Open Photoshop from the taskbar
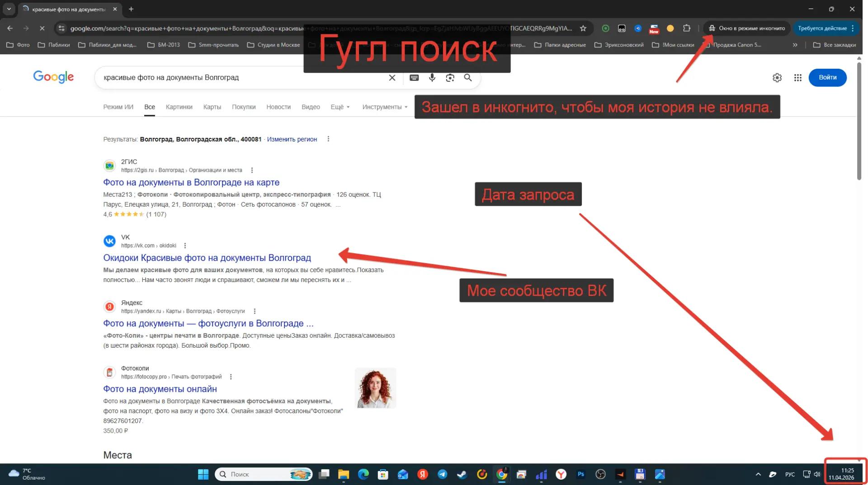This screenshot has width=868, height=485. click(x=581, y=474)
